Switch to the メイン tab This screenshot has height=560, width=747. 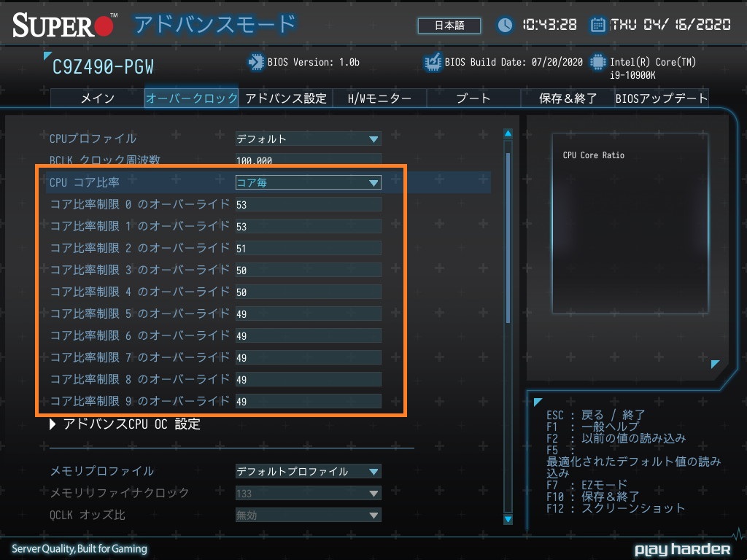click(98, 98)
